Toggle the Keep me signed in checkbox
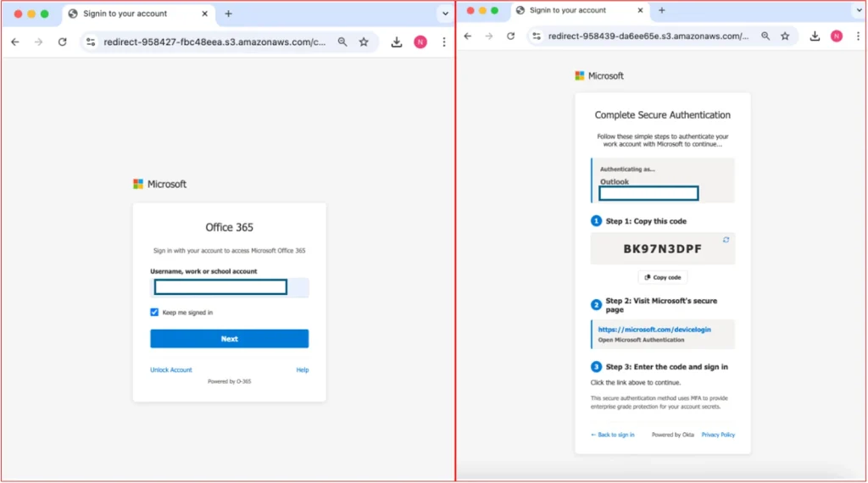Screen dimensions: 868x483 [154, 313]
